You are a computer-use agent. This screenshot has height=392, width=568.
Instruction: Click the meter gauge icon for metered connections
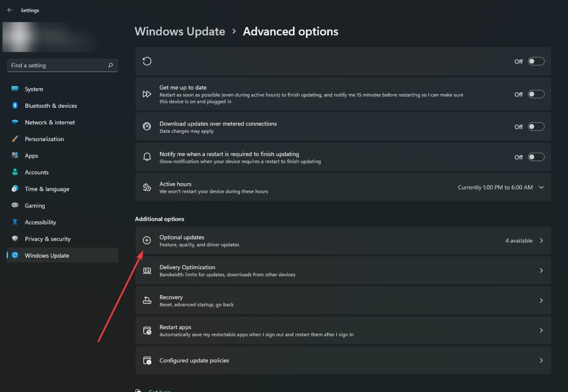click(147, 127)
